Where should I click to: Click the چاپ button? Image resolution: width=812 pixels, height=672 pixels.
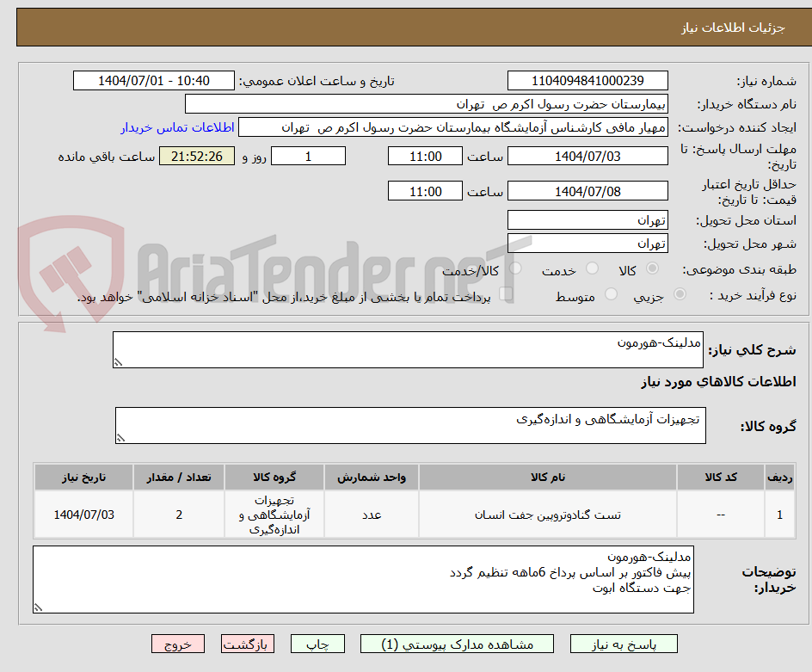click(317, 644)
